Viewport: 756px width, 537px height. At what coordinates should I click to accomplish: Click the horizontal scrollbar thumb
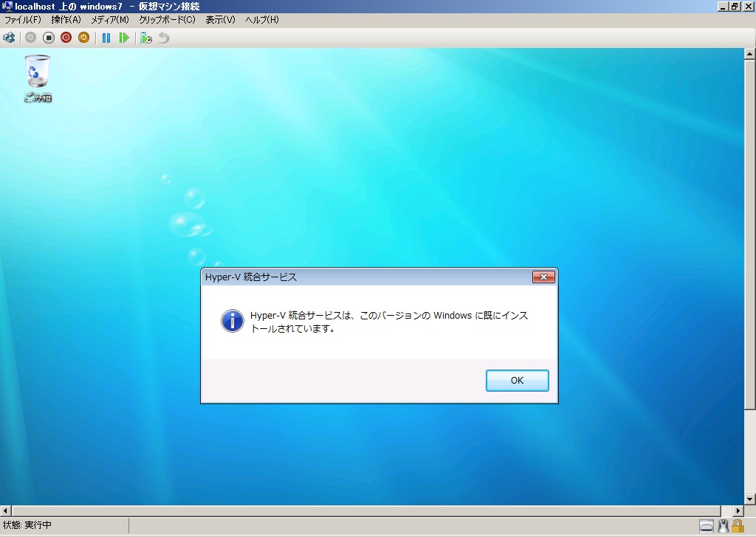click(366, 510)
